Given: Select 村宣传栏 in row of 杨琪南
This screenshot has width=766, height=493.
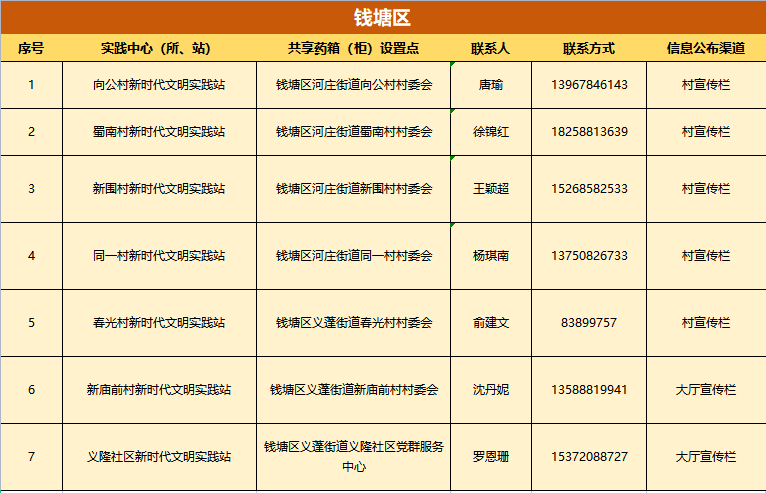Looking at the screenshot, I should (x=706, y=256).
